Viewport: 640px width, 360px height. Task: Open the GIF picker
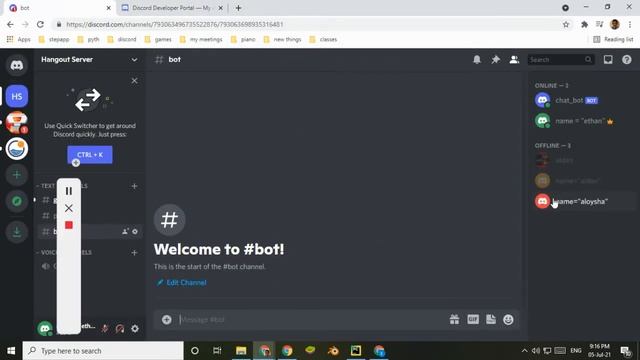point(473,320)
